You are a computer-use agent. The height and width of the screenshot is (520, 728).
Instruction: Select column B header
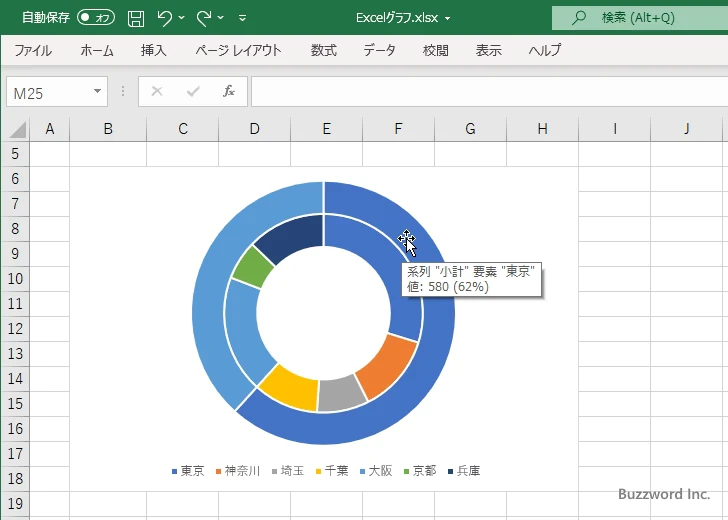[108, 129]
